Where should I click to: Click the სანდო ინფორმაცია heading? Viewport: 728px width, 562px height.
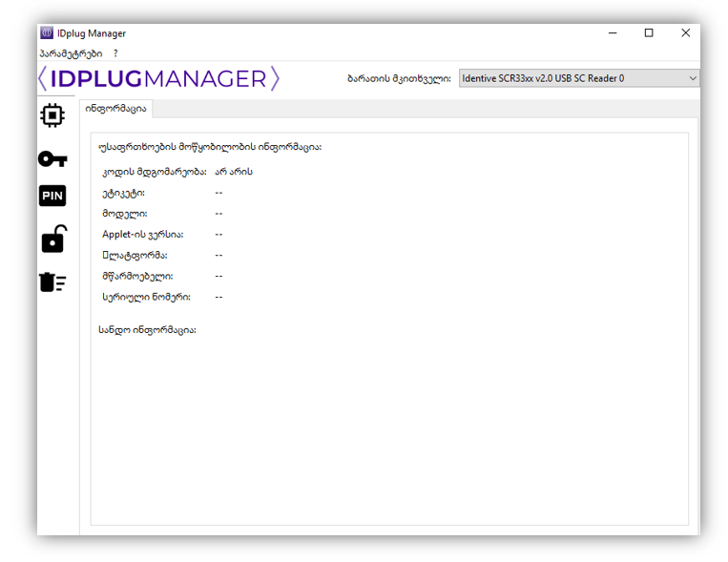(147, 330)
